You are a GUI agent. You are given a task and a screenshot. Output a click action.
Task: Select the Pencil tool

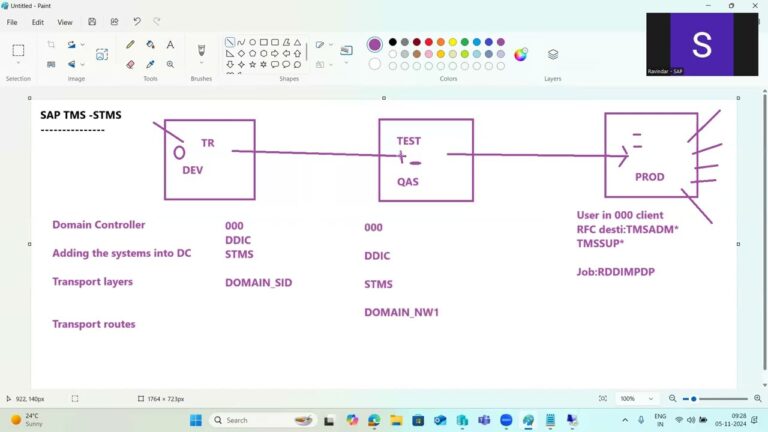coord(130,45)
